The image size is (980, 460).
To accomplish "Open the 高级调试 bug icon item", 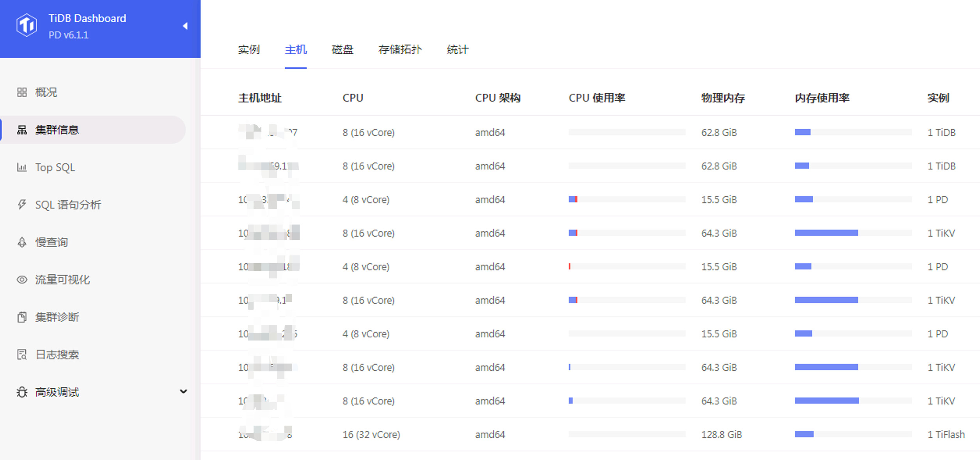I will point(22,392).
